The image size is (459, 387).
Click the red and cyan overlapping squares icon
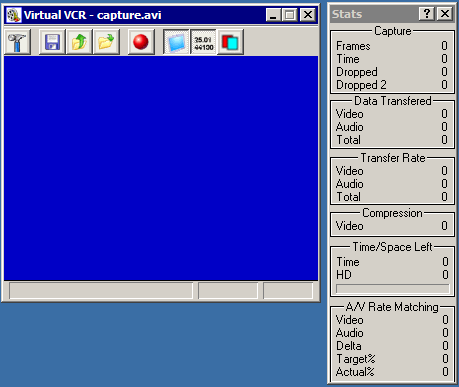(231, 42)
